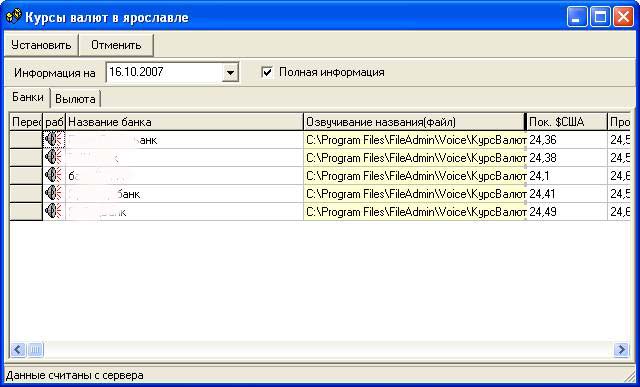The image size is (640, 387).
Task: Select the cell with value 24,41
Action: [567, 194]
